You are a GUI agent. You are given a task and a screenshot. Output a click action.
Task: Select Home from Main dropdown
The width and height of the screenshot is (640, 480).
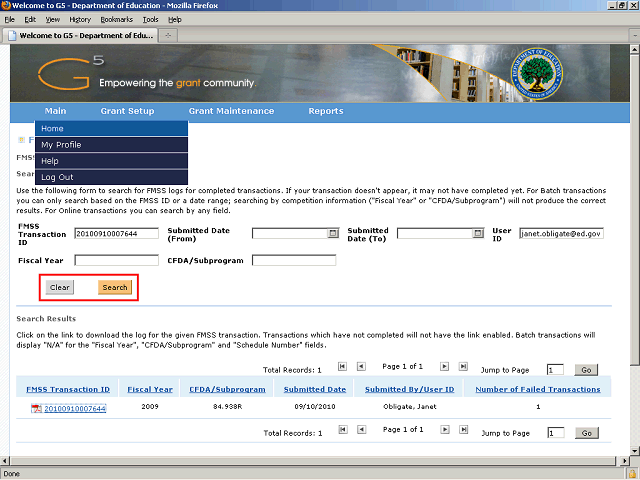111,129
